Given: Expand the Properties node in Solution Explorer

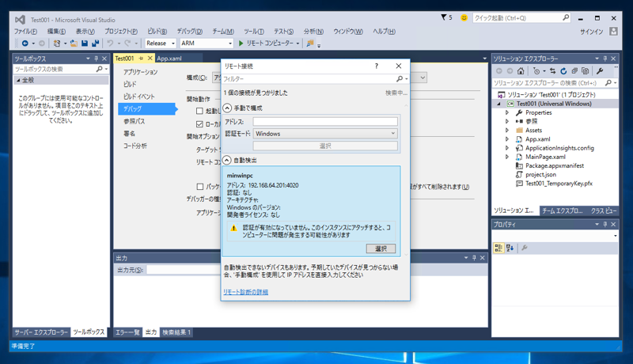Looking at the screenshot, I should click(x=507, y=112).
